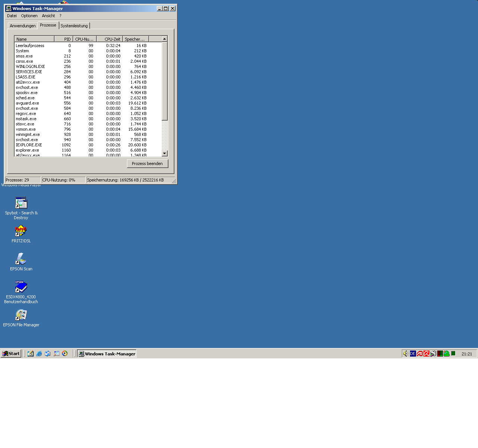The width and height of the screenshot is (478, 448).
Task: Switch to the Anwendungen tab
Action: click(23, 26)
